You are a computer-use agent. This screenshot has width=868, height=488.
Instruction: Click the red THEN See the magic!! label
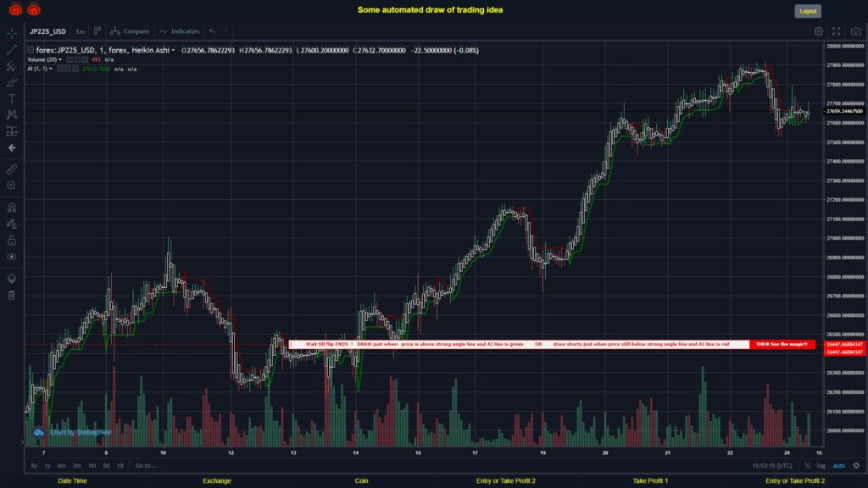pos(782,344)
